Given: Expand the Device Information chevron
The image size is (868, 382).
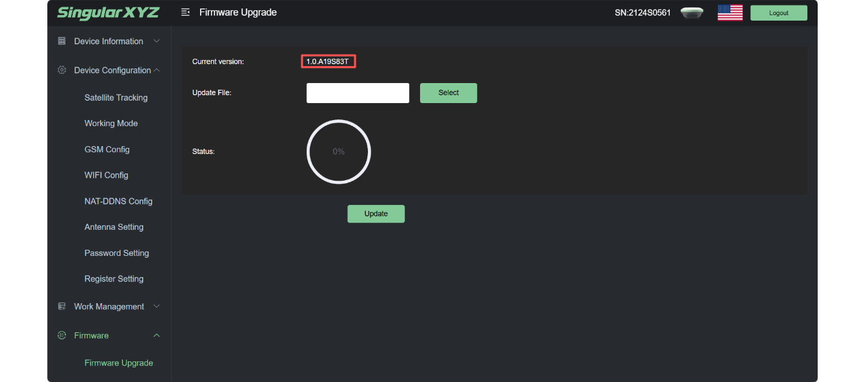Looking at the screenshot, I should click(x=156, y=41).
